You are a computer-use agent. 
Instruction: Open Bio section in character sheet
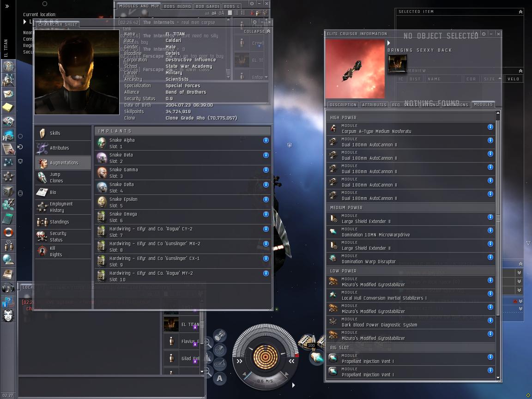coord(63,193)
